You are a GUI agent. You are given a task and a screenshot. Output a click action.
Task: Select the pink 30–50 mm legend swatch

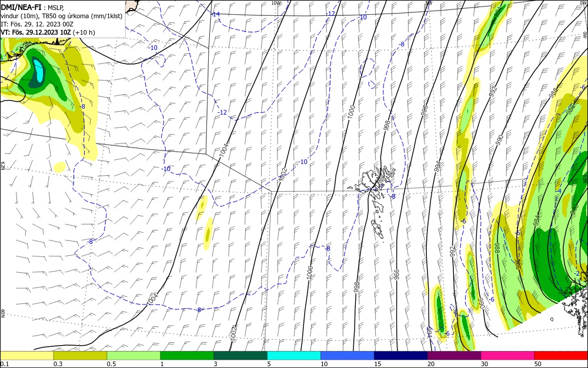coord(508,356)
